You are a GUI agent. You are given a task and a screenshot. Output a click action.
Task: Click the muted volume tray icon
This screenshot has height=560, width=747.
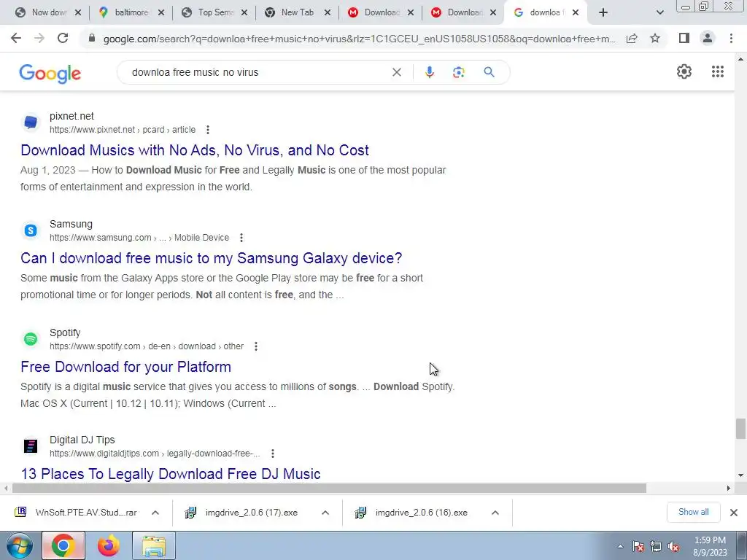coord(673,547)
